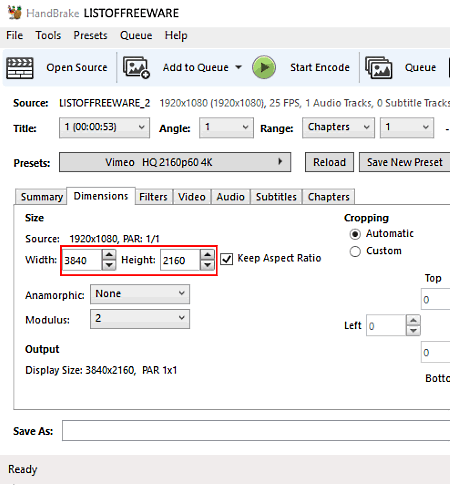Image resolution: width=450 pixels, height=485 pixels.
Task: Click the Source 1920x1080, PAR: 1/1 text
Action: point(92,239)
